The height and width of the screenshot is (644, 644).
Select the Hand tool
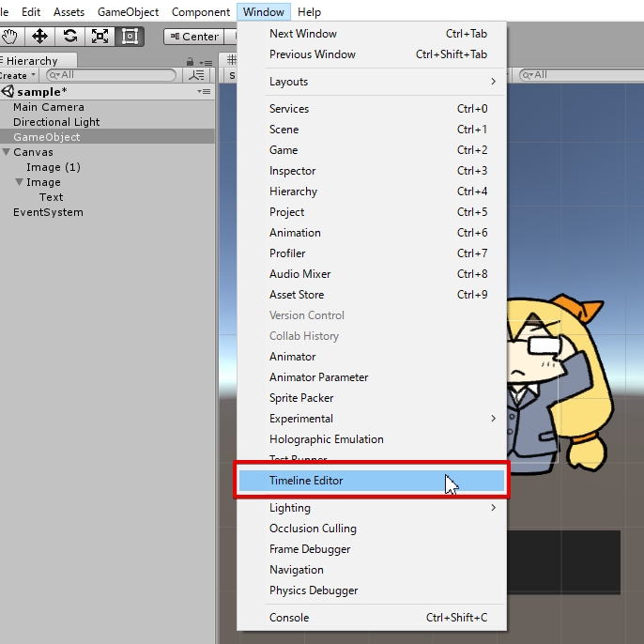(x=9, y=36)
